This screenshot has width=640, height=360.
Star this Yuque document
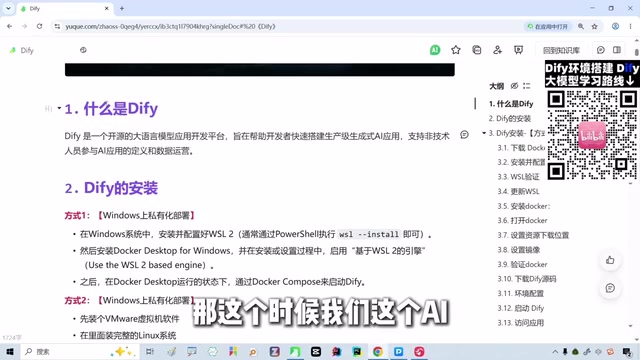tap(456, 50)
